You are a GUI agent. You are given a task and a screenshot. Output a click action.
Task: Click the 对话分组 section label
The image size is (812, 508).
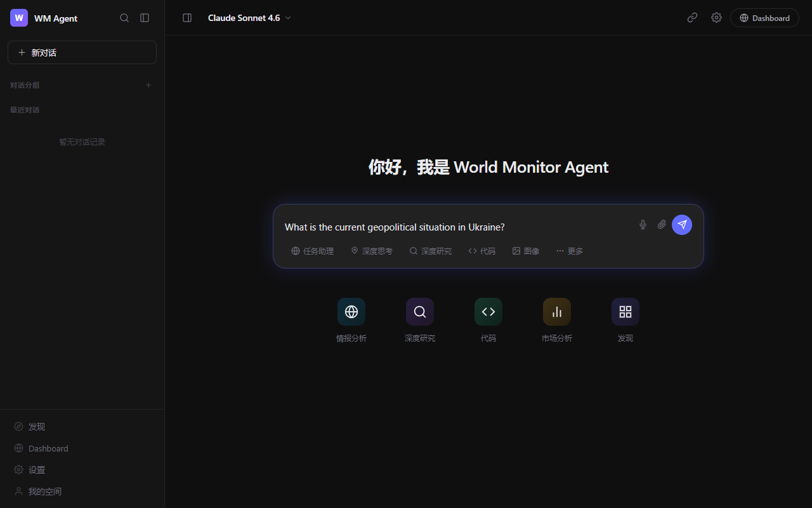[x=25, y=85]
